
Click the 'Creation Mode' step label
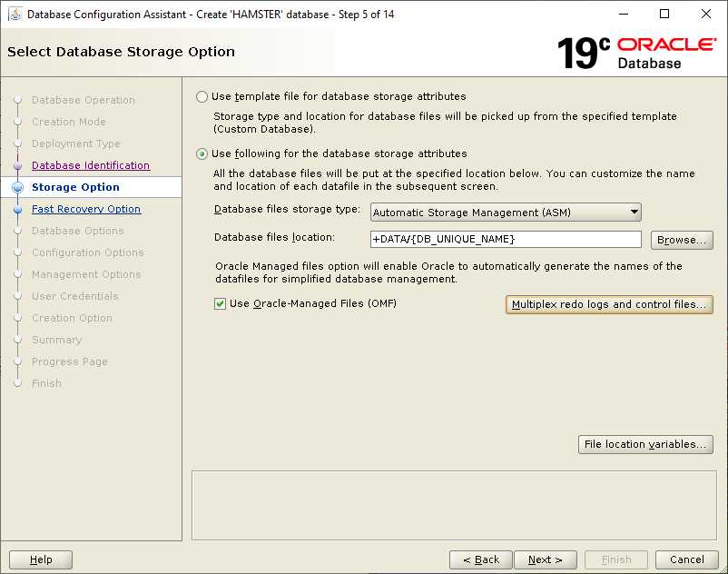click(69, 122)
